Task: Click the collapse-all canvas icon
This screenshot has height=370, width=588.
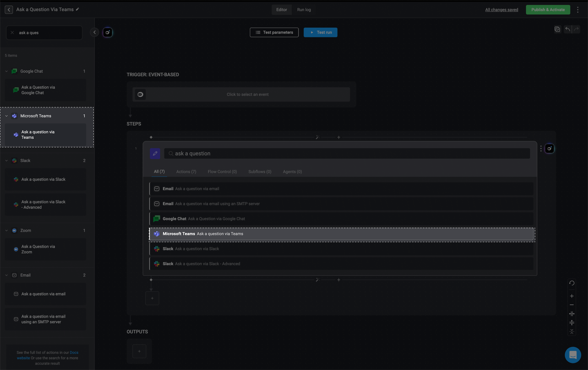Action: (572, 331)
